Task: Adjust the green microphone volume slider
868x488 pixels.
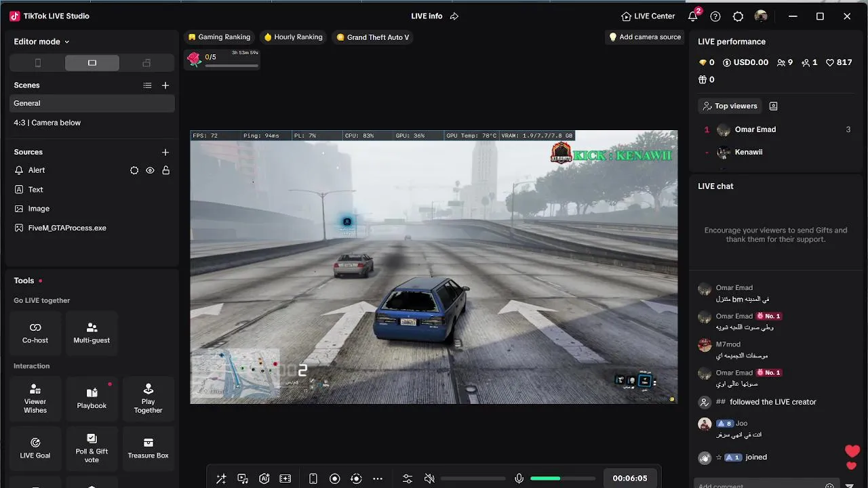Action: coord(563,479)
